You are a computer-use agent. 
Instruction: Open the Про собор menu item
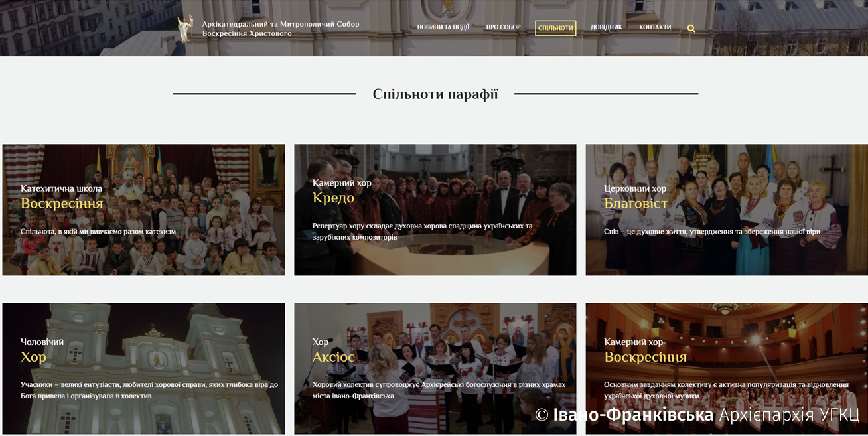coord(503,27)
